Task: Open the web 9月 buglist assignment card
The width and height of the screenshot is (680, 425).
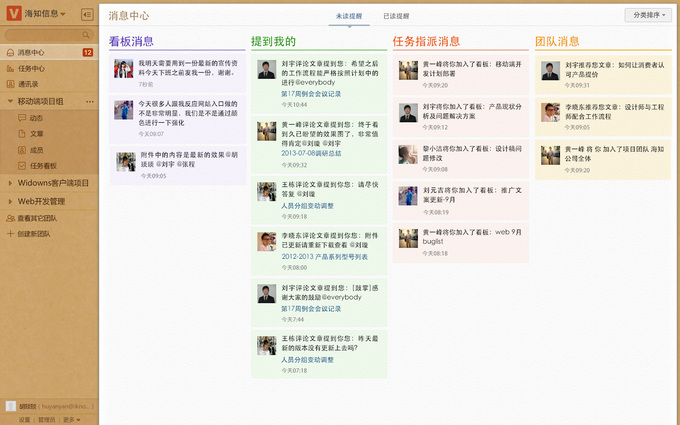Action: [x=461, y=242]
